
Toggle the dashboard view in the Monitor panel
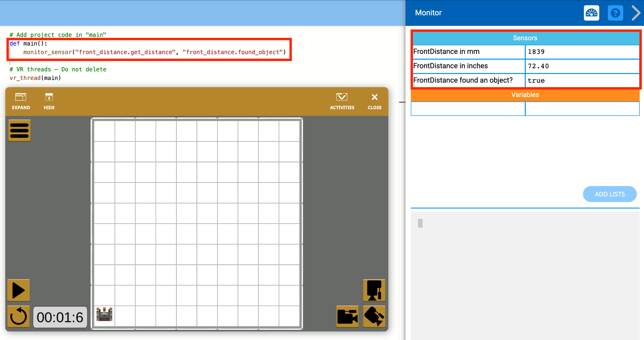click(592, 13)
